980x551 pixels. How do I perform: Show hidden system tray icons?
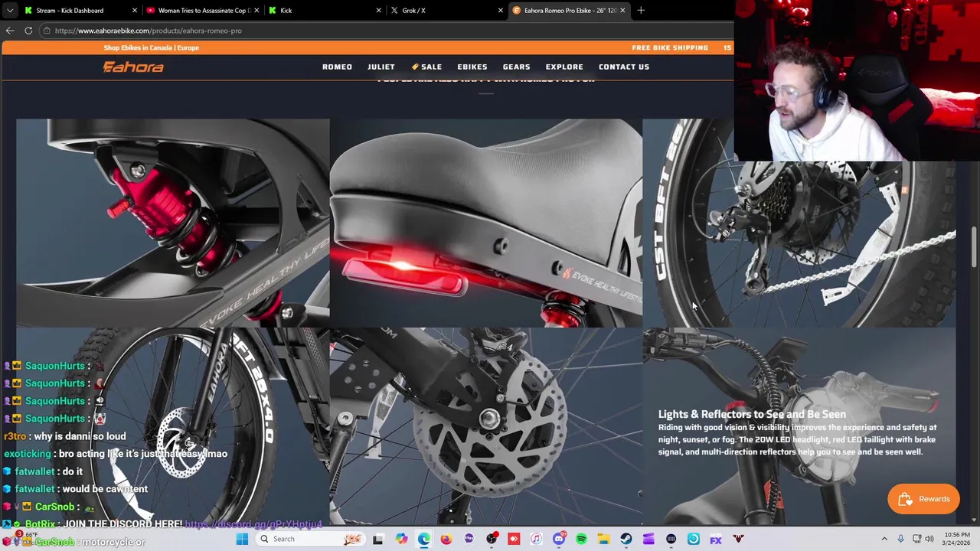884,539
